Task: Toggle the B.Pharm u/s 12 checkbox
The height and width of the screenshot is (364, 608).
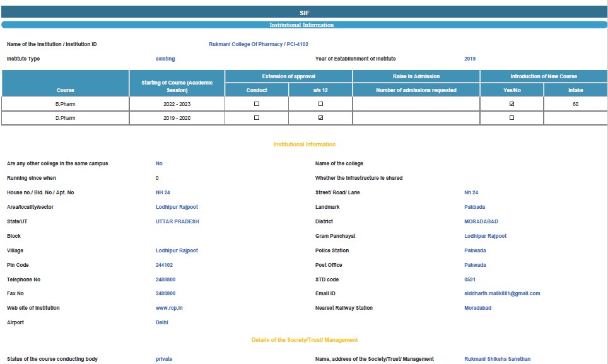Action: [320, 103]
